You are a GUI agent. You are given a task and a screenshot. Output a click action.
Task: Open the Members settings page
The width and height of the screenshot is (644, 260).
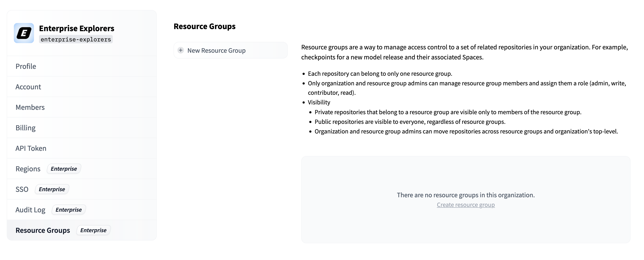pos(30,107)
